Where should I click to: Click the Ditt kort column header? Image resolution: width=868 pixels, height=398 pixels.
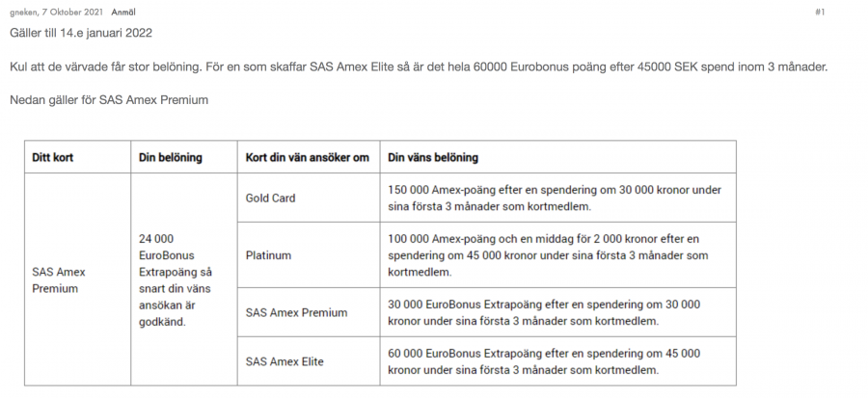54,157
